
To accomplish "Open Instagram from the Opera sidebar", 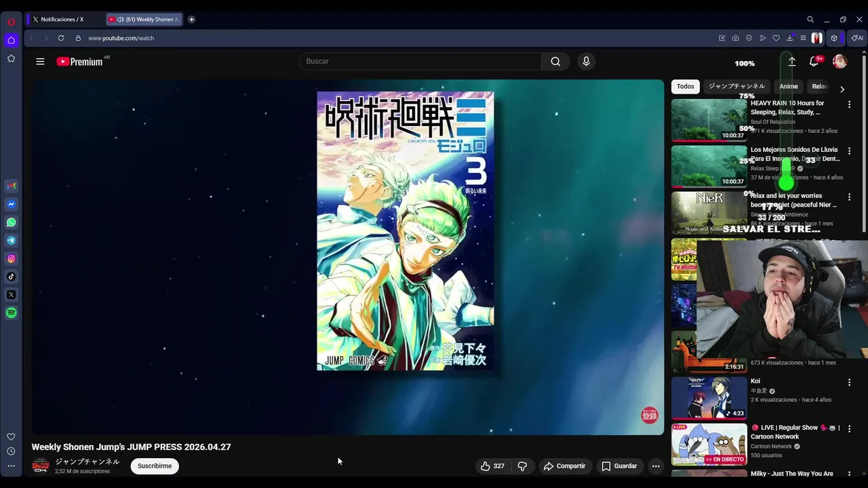I will (x=12, y=258).
